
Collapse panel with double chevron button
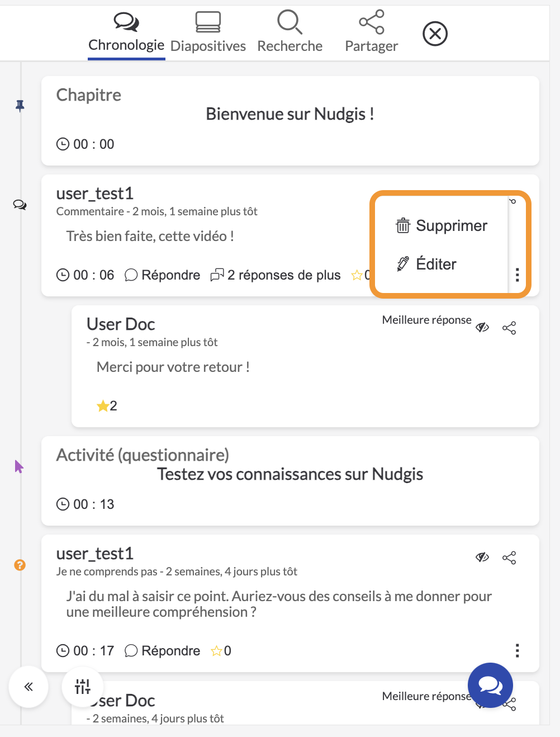click(x=29, y=687)
